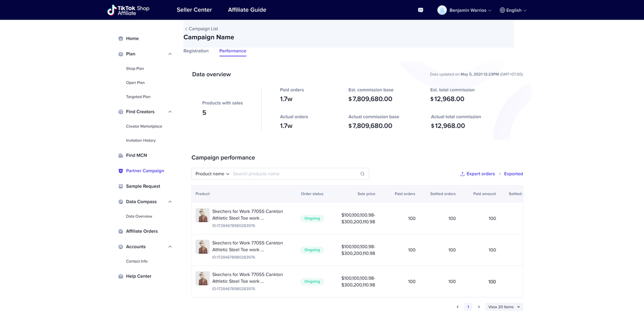The width and height of the screenshot is (644, 323).
Task: Click the Home icon in sidebar
Action: [121, 39]
